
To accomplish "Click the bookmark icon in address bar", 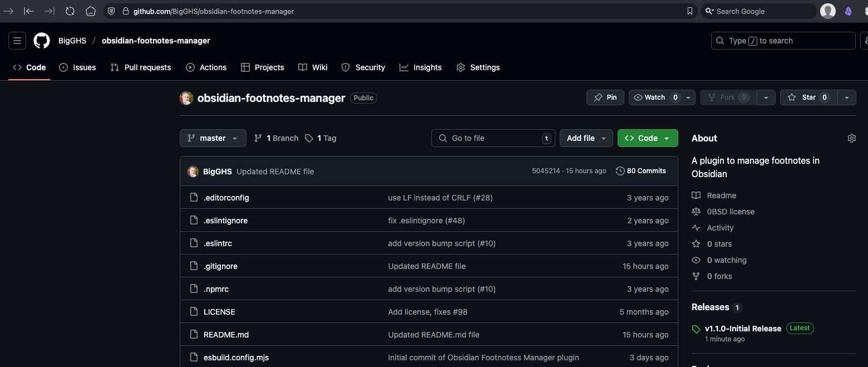I will point(690,11).
